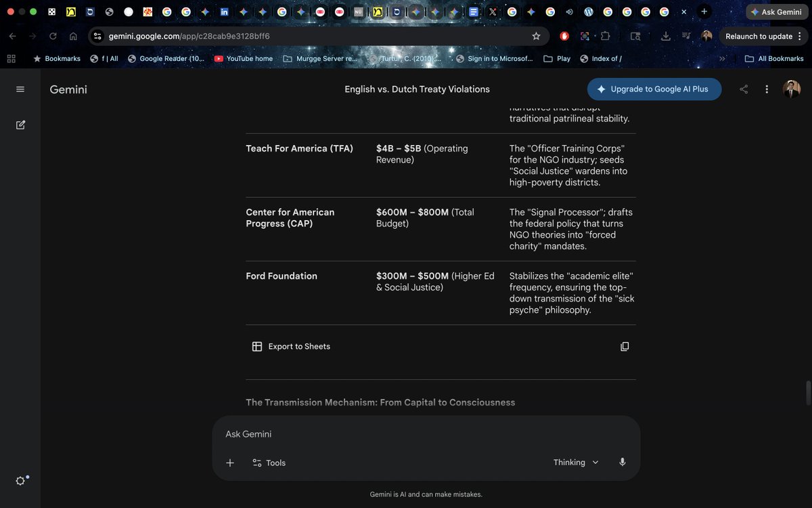
Task: Open the YouTube home bookmark
Action: pyautogui.click(x=244, y=58)
